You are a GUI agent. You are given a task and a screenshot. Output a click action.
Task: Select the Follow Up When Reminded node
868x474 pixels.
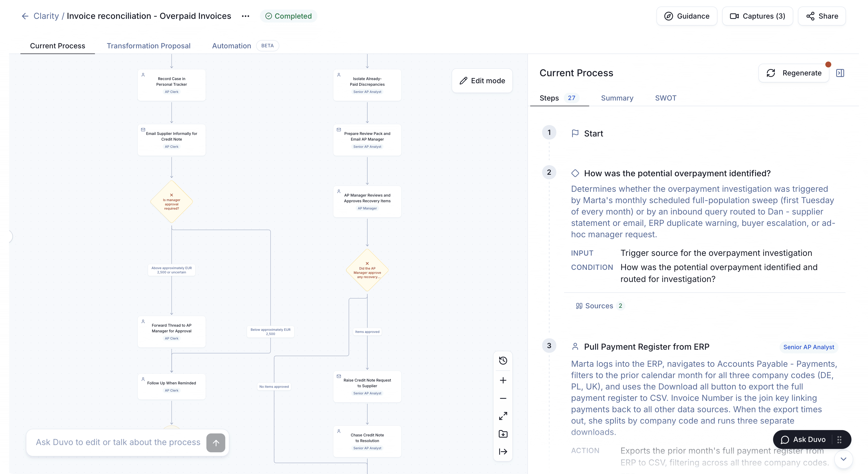pyautogui.click(x=171, y=386)
